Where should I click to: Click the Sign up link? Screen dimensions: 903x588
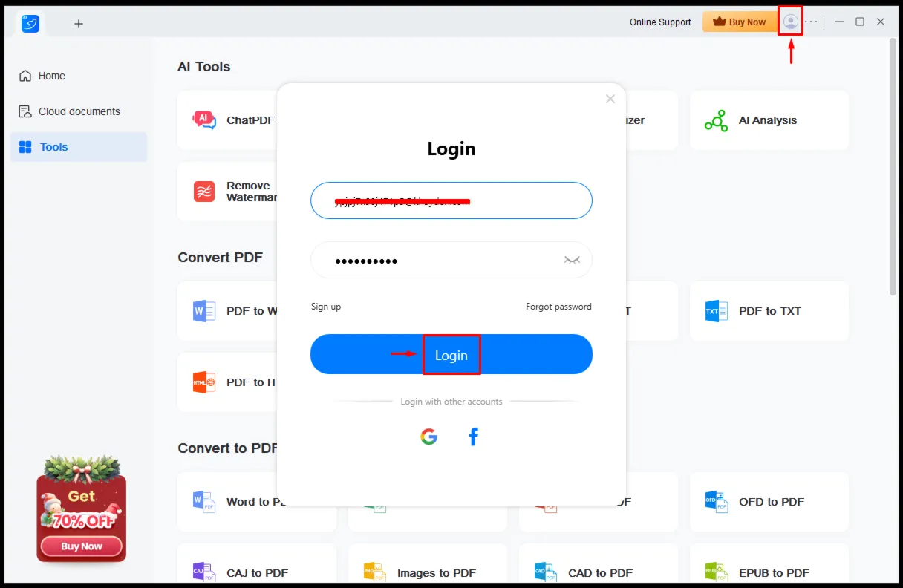pos(326,307)
